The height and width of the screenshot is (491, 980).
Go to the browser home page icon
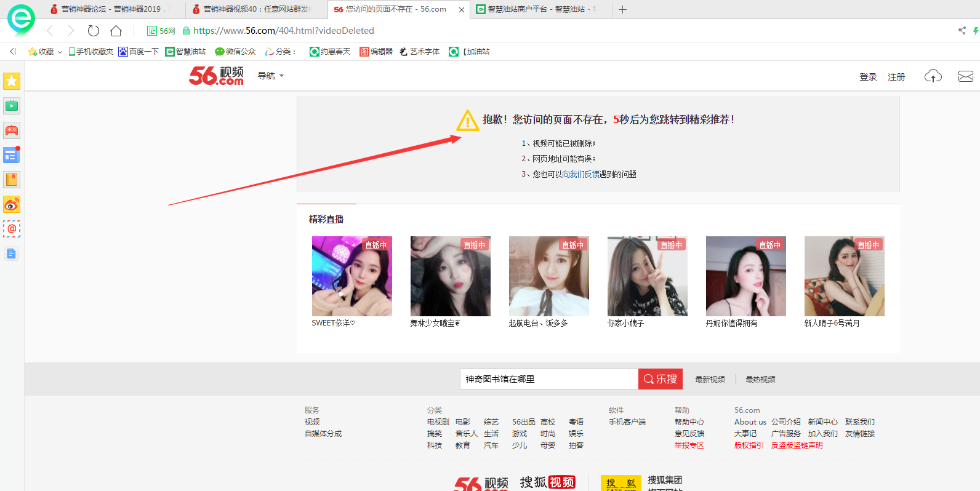(116, 31)
